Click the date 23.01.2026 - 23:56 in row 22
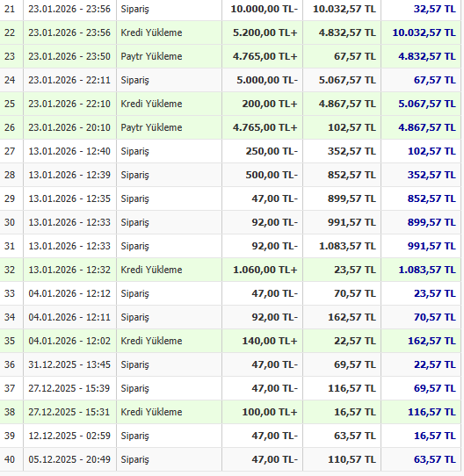 (x=69, y=32)
